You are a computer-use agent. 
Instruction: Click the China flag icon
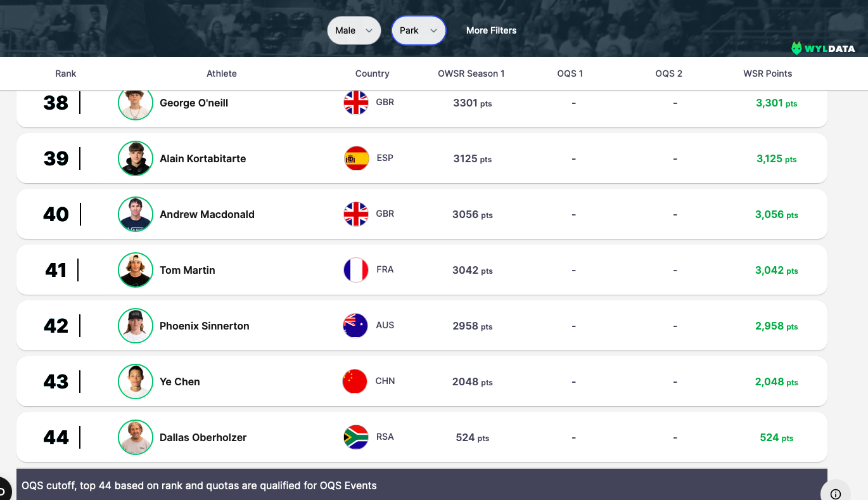[x=355, y=381]
